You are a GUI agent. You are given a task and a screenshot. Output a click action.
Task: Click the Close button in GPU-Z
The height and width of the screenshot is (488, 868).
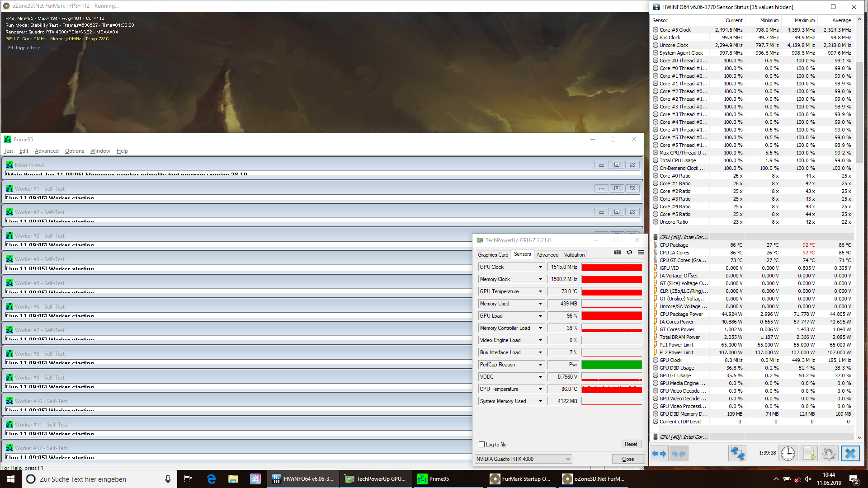627,459
